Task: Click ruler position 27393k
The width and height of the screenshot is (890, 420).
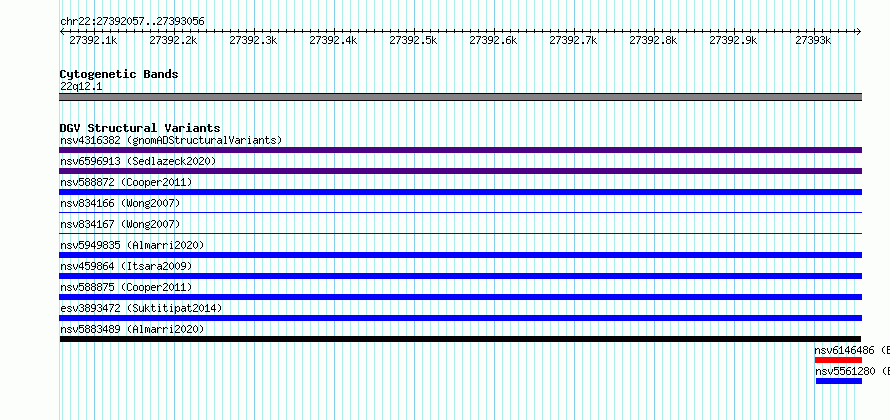Action: click(813, 40)
